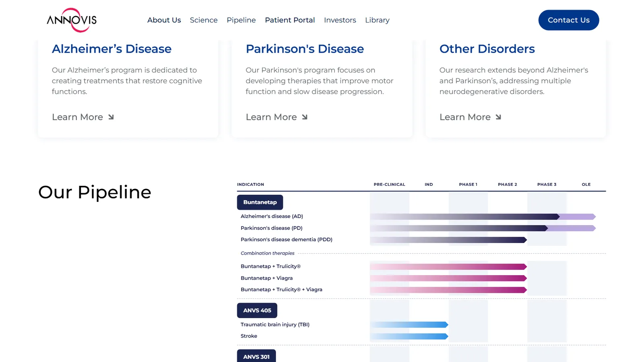
Task: Click the arrow icon in Alzheimer's Disease card
Action: 111,117
